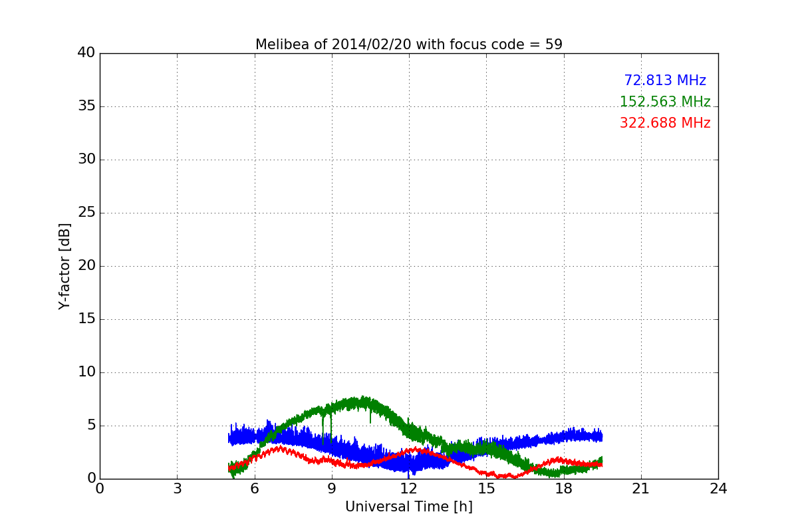Click x-axis tick label 24
This screenshot has height=532, width=798.
point(718,489)
